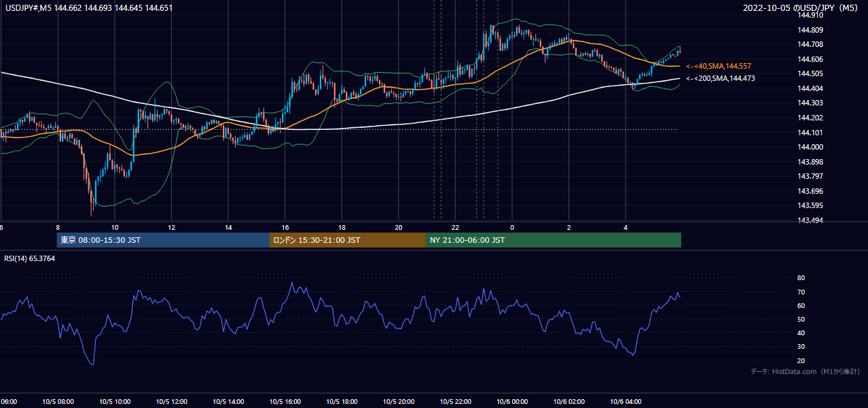
Task: Click the 10/5 16:00 bottom time label
Action: (x=285, y=402)
